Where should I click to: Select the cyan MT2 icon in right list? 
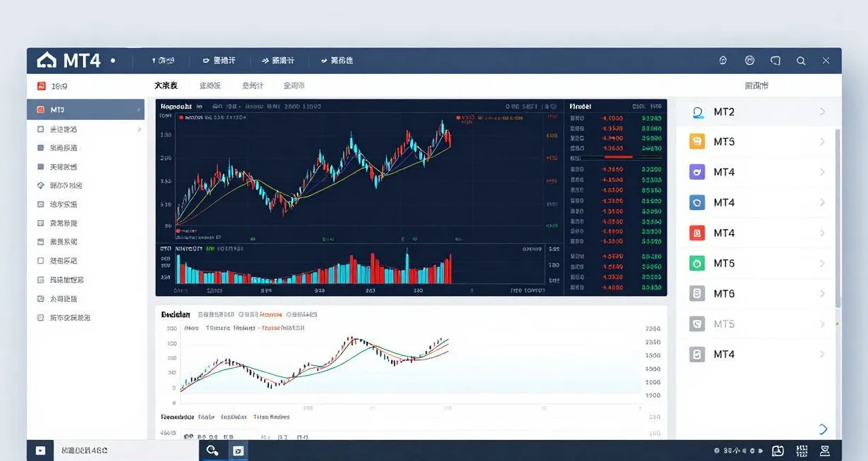point(697,111)
